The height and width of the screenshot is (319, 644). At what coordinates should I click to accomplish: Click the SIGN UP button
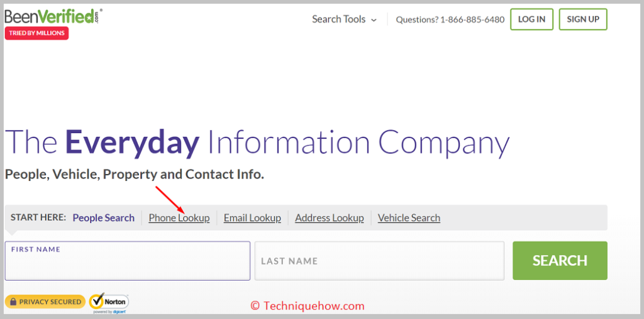click(583, 19)
